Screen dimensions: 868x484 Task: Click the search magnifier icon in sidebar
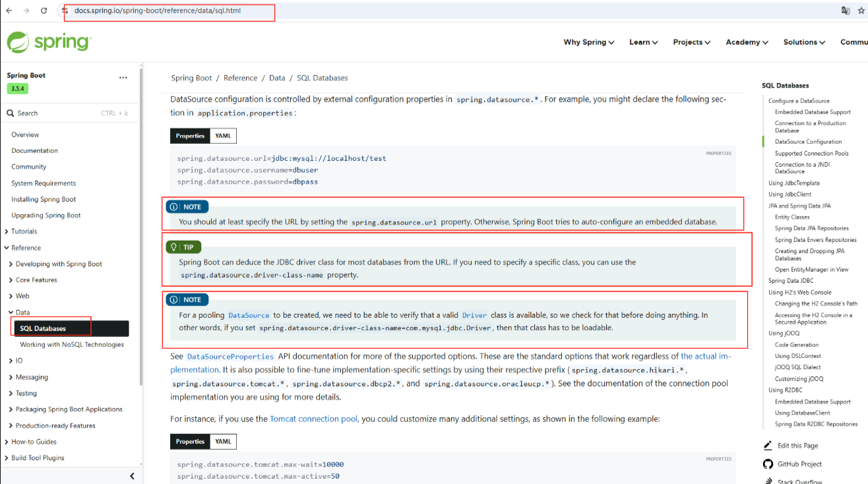coord(11,113)
